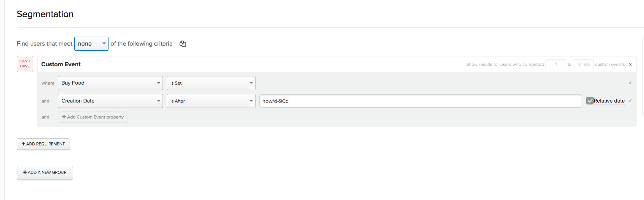The height and width of the screenshot is (200, 644).
Task: Click the Segmentation section title
Action: [x=45, y=14]
